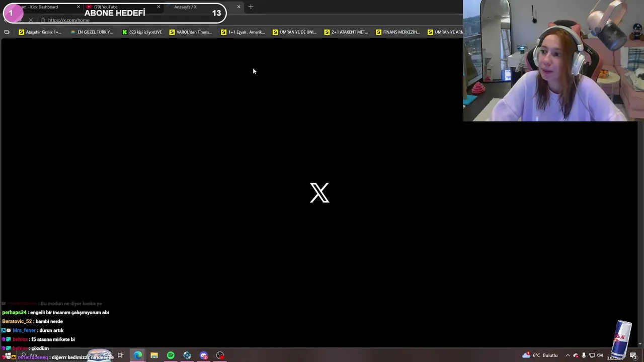Open the 2+1 ATAKENT MET... bookmark
The image size is (644, 362).
click(346, 32)
